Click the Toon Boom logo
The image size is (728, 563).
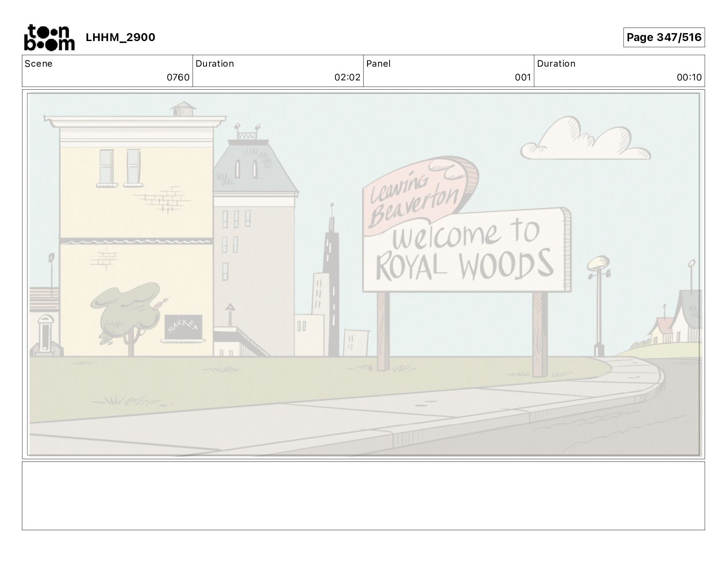(49, 38)
